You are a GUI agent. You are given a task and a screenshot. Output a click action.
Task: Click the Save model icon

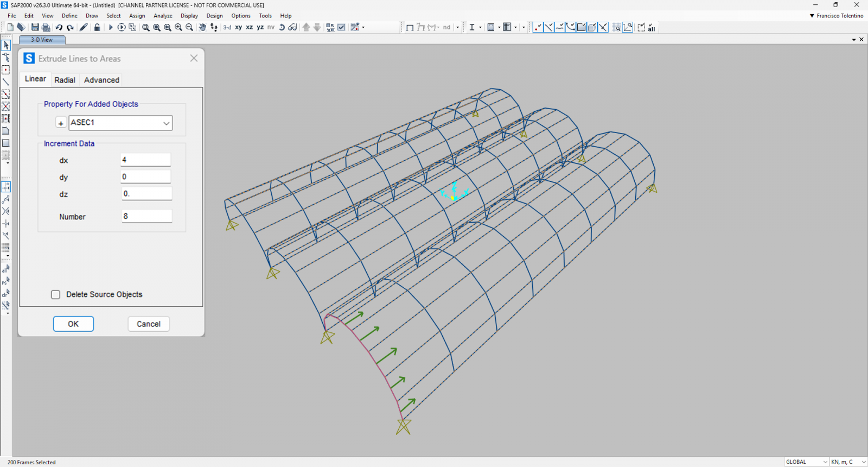[35, 27]
